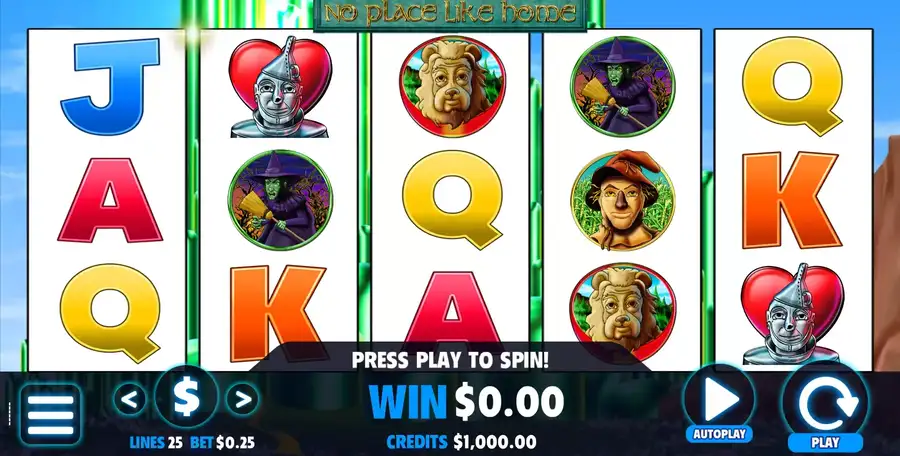900x456 pixels.
Task: Click the blue J symbol on the first reel
Action: 110,86
